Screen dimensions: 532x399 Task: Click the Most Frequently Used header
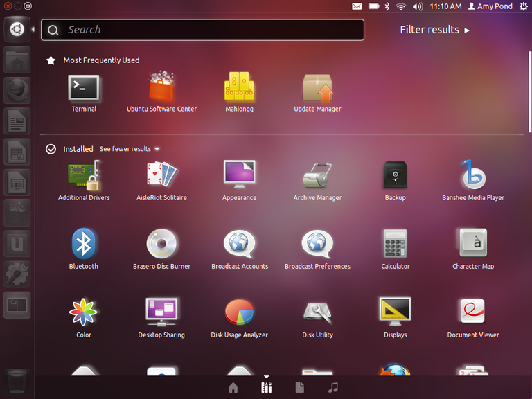pos(101,60)
